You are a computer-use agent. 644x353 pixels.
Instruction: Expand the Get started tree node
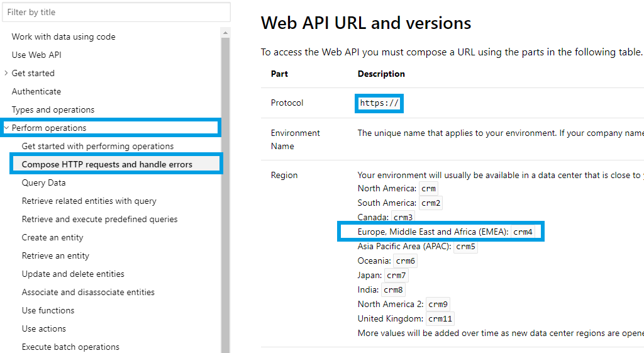tap(6, 73)
